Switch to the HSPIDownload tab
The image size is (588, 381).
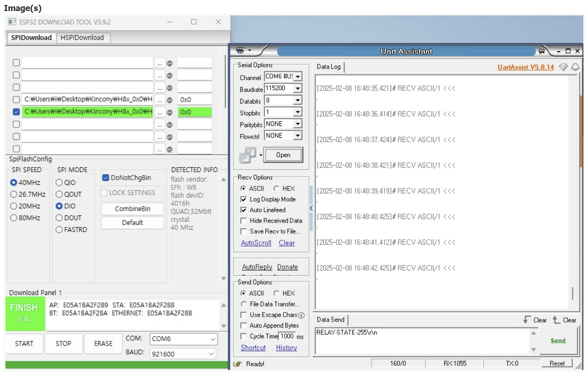coord(82,38)
